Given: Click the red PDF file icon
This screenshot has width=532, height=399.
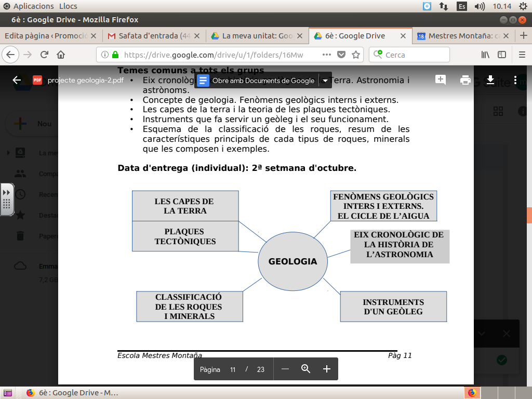Looking at the screenshot, I should [37, 80].
